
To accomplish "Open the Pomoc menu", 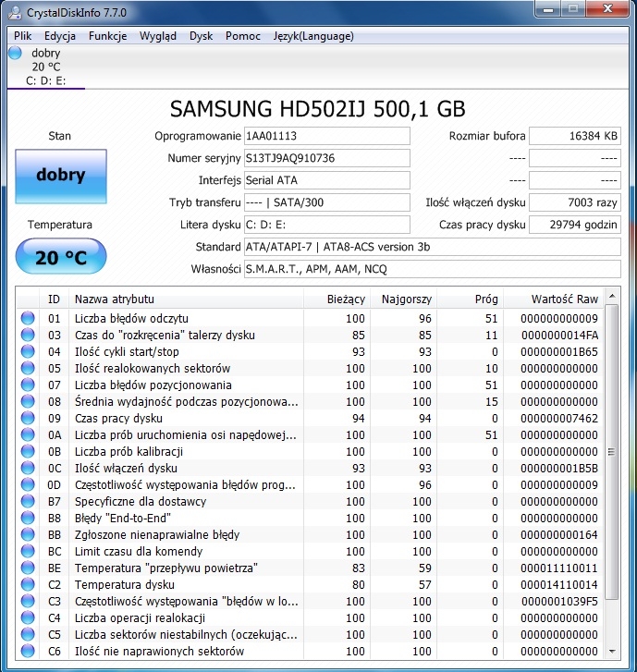I will [x=243, y=36].
